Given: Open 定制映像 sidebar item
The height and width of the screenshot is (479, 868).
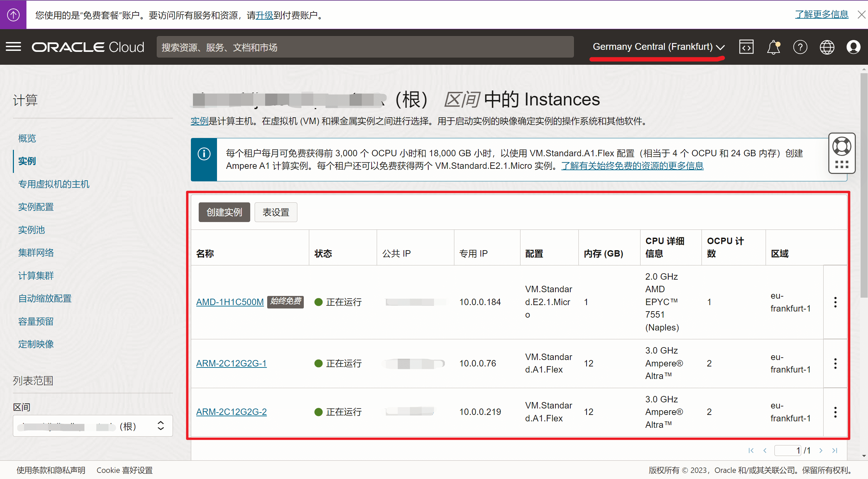Looking at the screenshot, I should click(36, 344).
